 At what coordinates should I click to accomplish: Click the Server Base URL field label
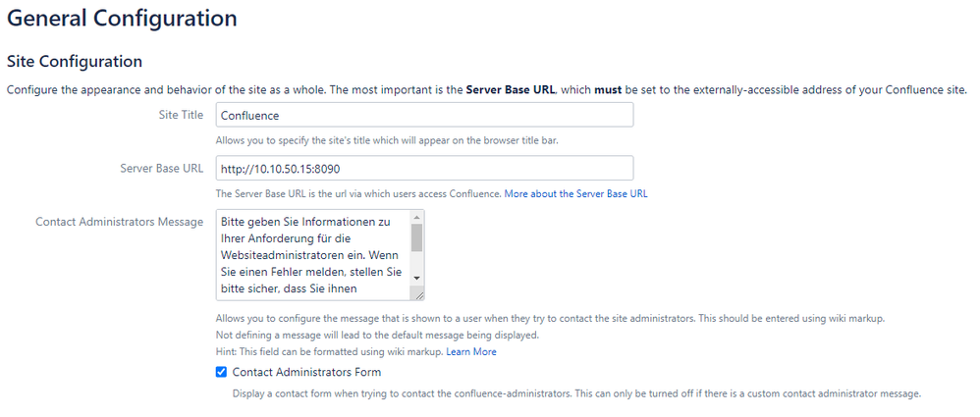click(x=161, y=169)
